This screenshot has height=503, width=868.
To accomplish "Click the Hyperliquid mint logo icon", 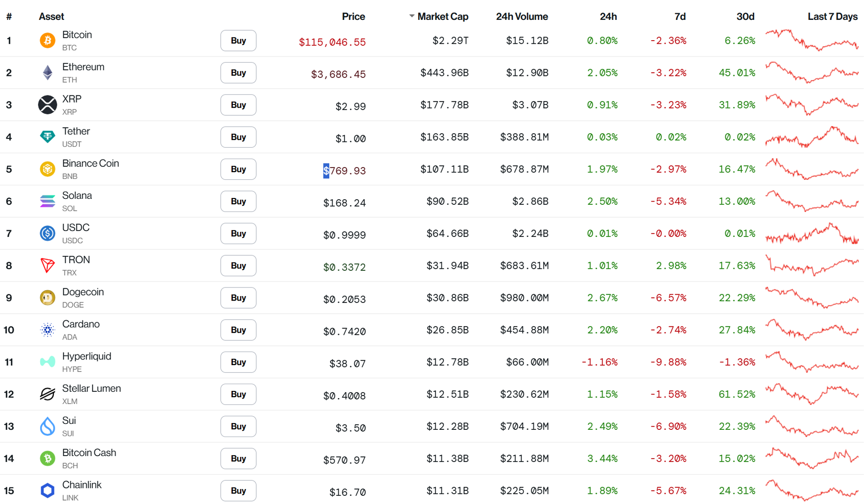I will 47,362.
